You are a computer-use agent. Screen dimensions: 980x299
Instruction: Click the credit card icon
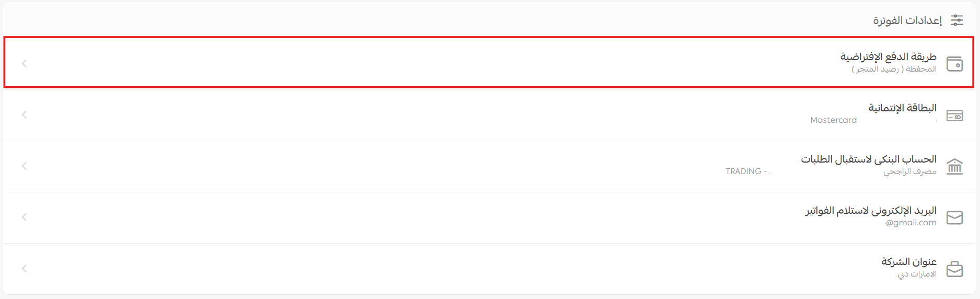click(954, 116)
